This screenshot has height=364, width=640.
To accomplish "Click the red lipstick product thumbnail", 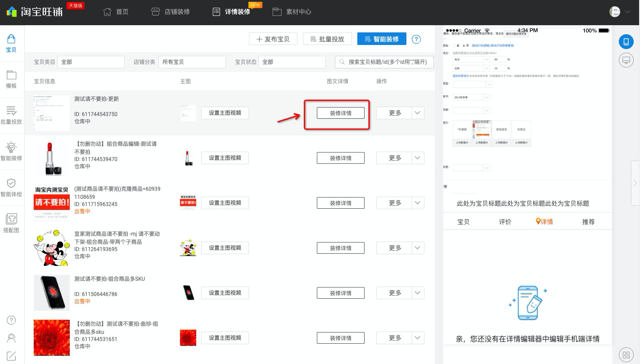I will tap(52, 158).
